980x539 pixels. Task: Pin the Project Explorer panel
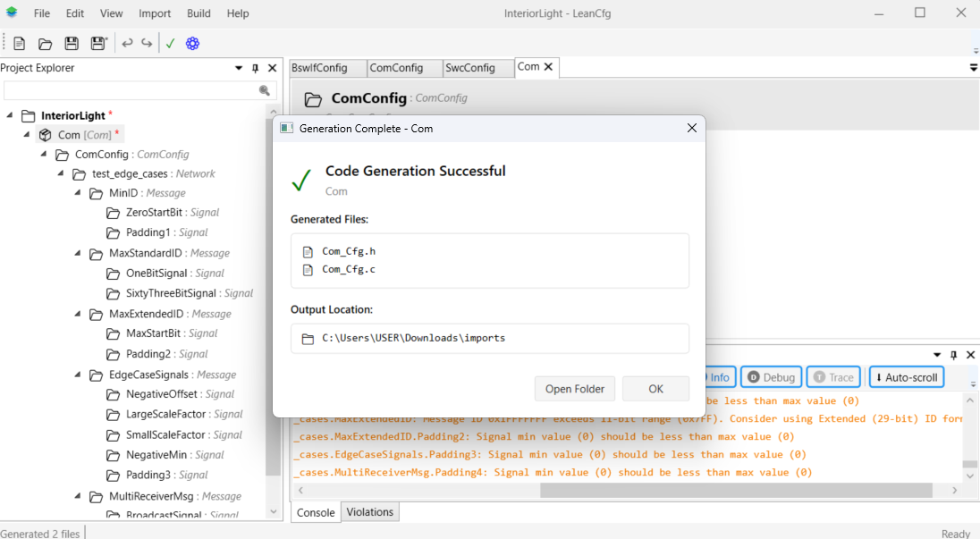[x=256, y=68]
